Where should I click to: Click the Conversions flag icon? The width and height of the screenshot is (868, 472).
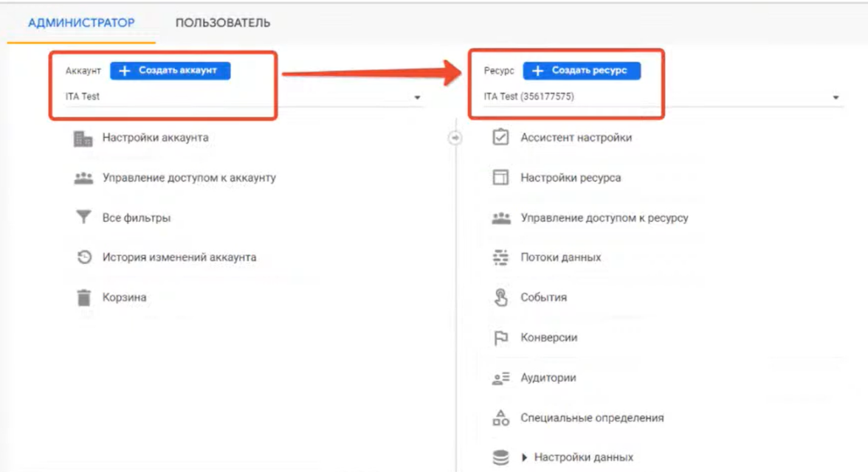pyautogui.click(x=500, y=338)
